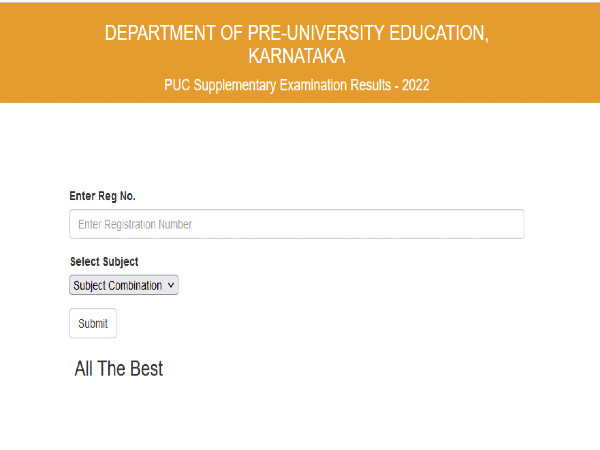
Task: Click the "PUC Supplementary Examination Results - 2022" subtitle
Action: point(296,85)
